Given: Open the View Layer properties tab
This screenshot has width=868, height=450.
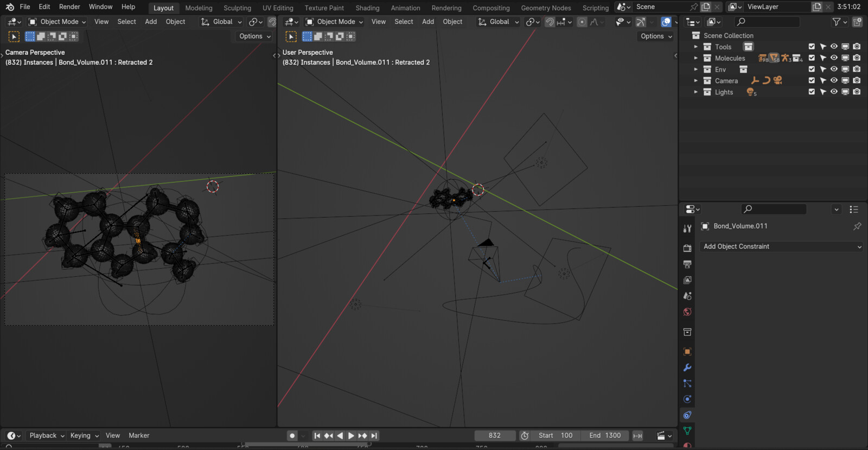Looking at the screenshot, I should pyautogui.click(x=687, y=280).
